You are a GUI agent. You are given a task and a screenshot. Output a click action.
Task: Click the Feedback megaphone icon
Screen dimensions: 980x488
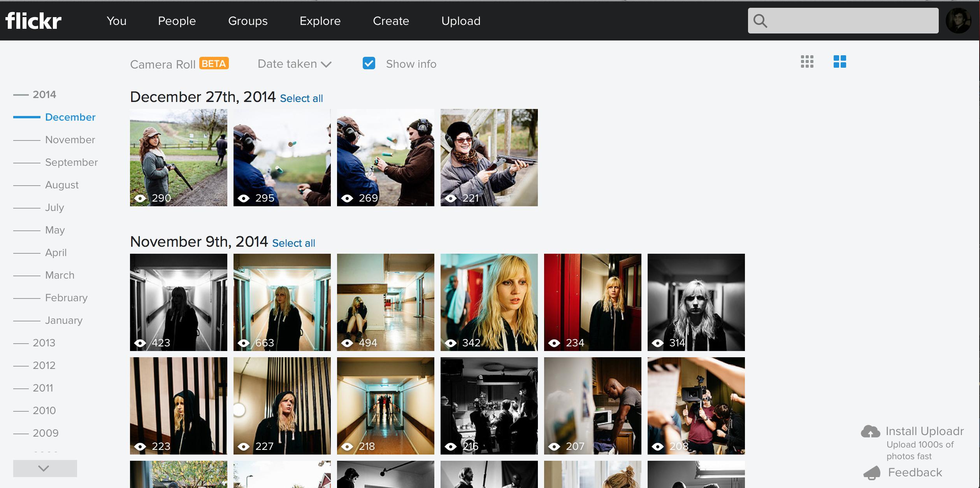(872, 472)
